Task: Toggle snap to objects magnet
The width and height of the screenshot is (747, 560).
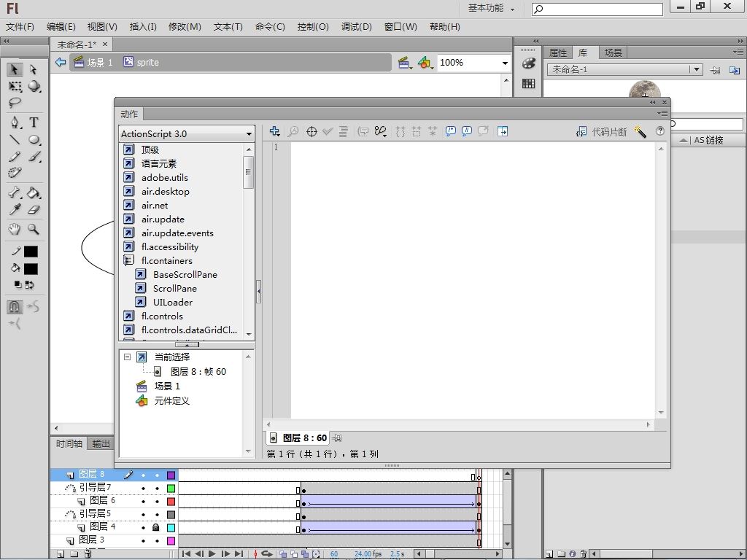Action: (15, 306)
